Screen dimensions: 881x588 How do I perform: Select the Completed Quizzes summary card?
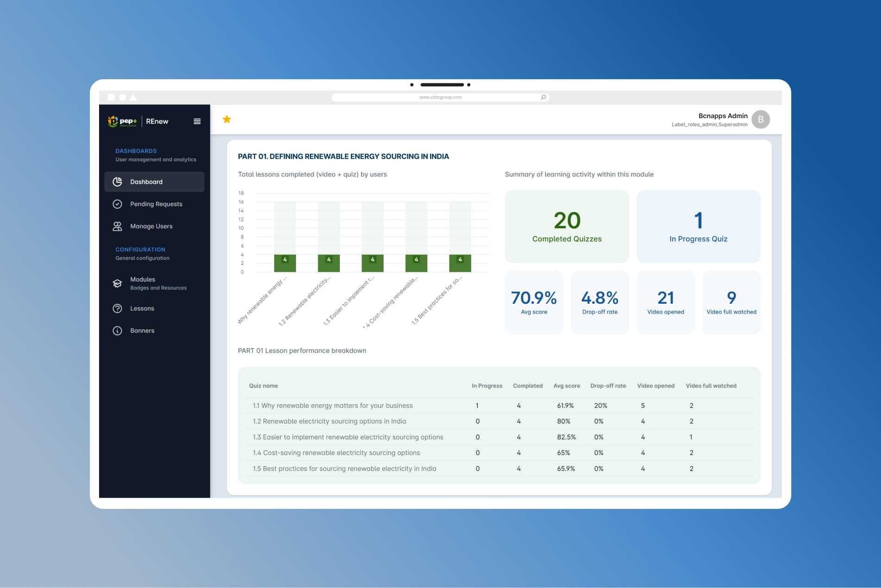tap(567, 226)
